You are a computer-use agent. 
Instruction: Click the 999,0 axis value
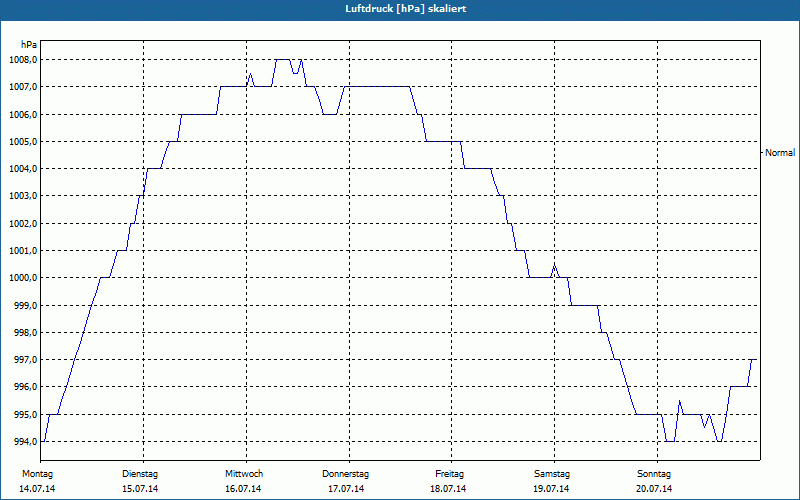[25, 305]
